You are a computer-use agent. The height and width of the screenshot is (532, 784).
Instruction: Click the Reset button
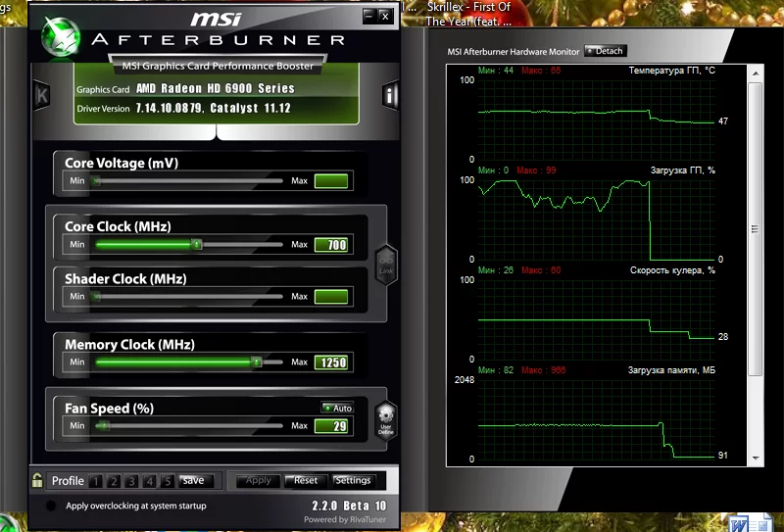pyautogui.click(x=306, y=480)
